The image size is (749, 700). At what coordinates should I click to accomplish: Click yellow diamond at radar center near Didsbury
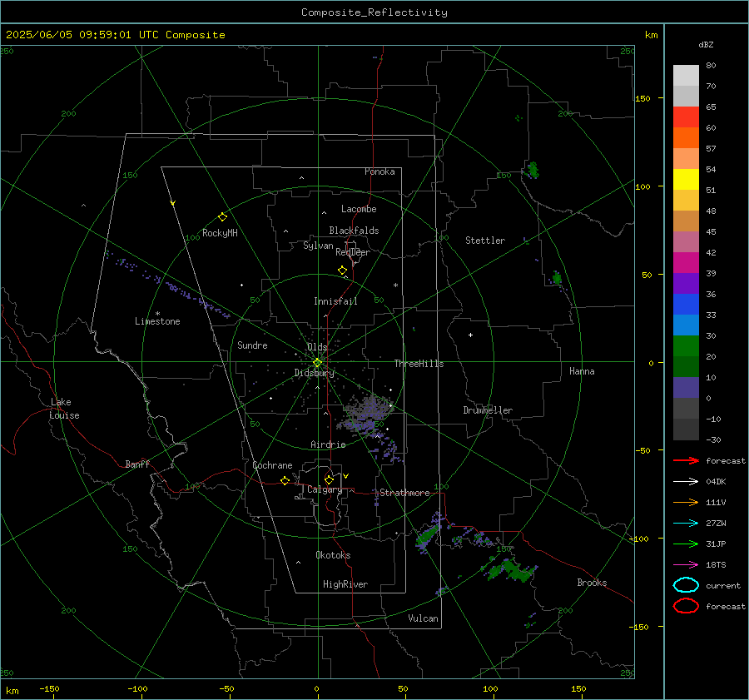317,363
